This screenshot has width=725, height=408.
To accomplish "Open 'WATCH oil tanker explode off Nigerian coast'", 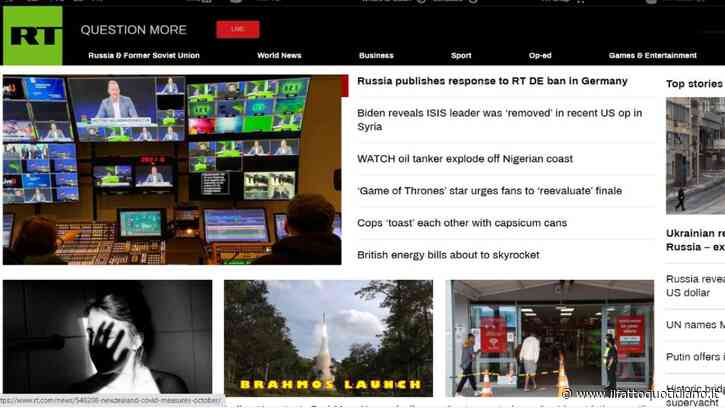I will coord(465,159).
